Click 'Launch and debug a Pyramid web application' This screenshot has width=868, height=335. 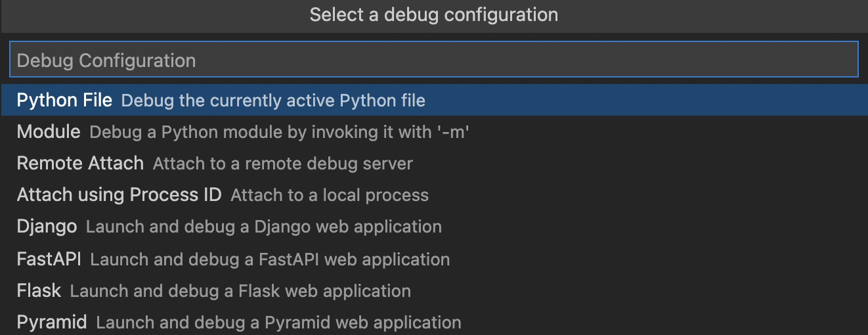[278, 323]
